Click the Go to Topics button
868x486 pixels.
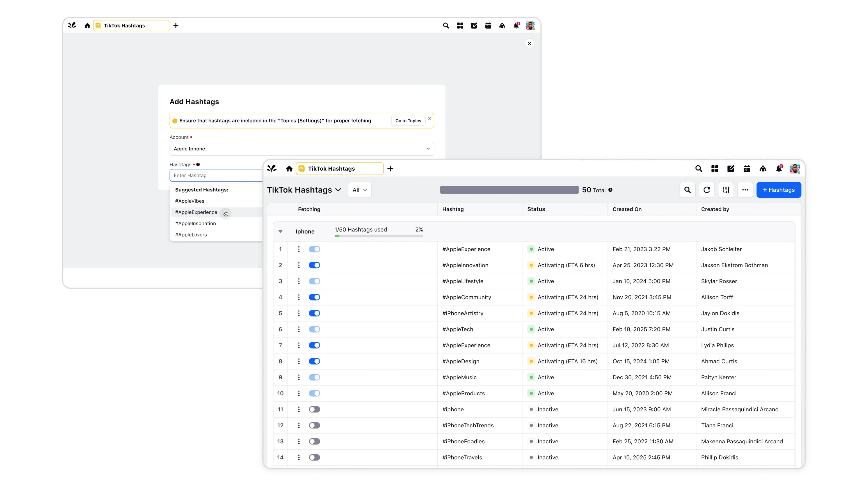pos(408,121)
